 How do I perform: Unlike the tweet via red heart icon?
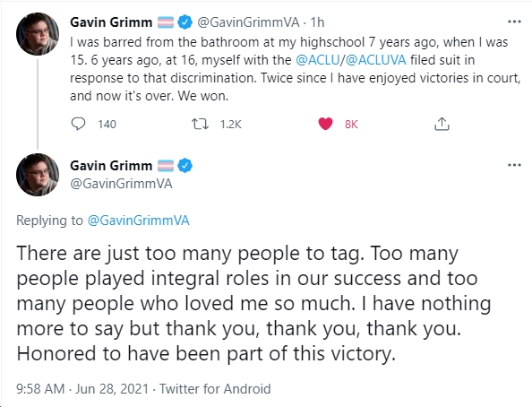pyautogui.click(x=325, y=124)
